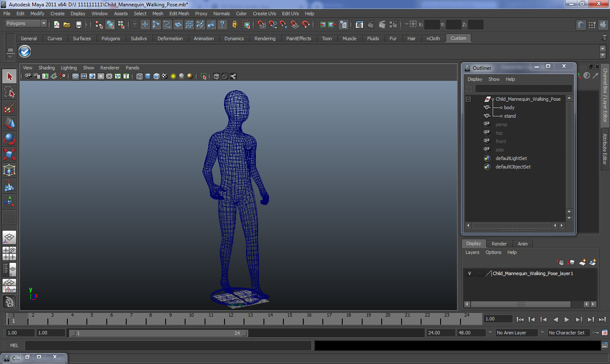Screen dimensions: 610x364
Task: Save the scene with disk icon
Action: pyautogui.click(x=78, y=25)
